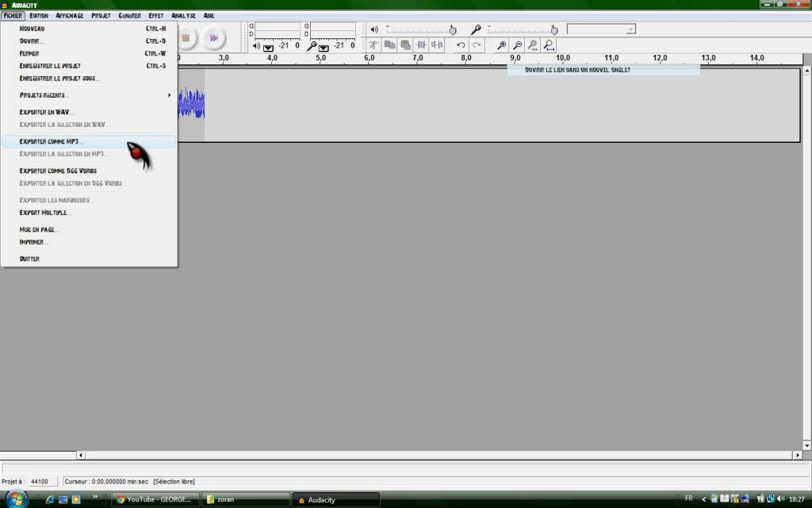
Task: Switch to the YouTube taskbar window
Action: 155,500
